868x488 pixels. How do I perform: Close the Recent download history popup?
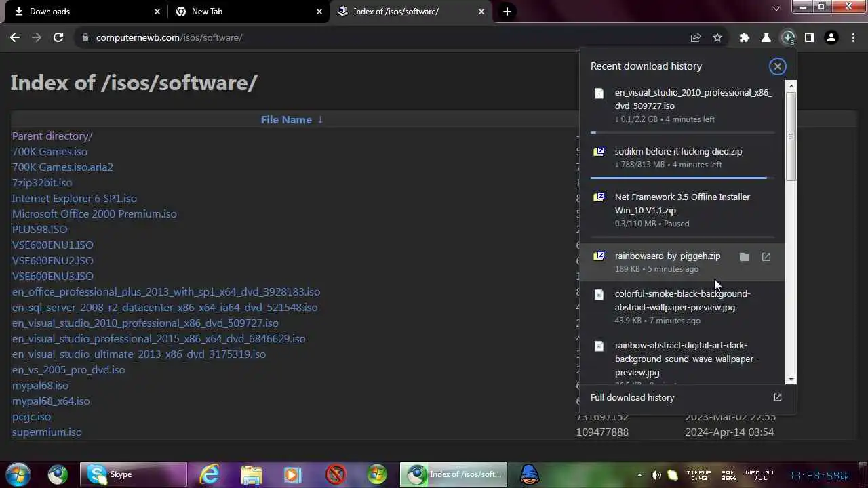point(777,66)
